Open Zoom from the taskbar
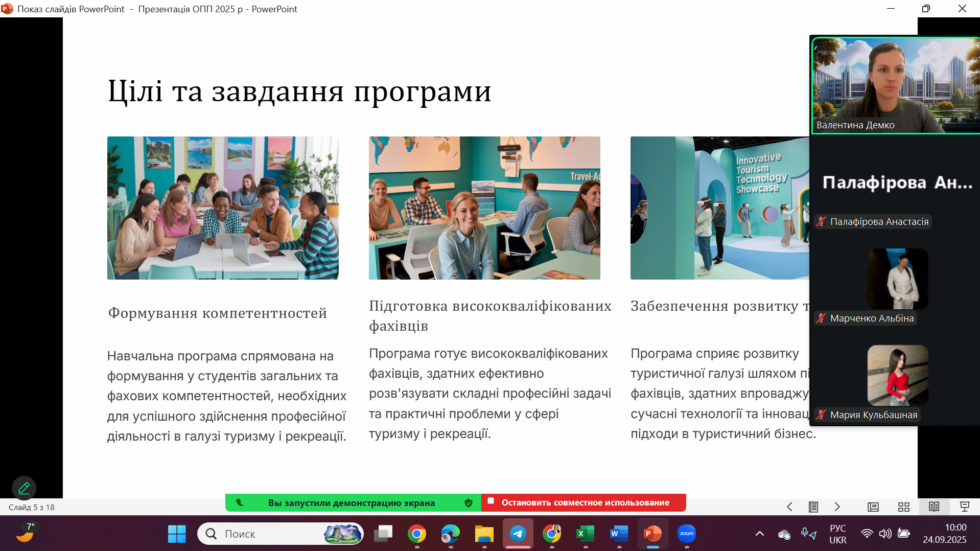Viewport: 980px width, 551px height. [x=687, y=534]
